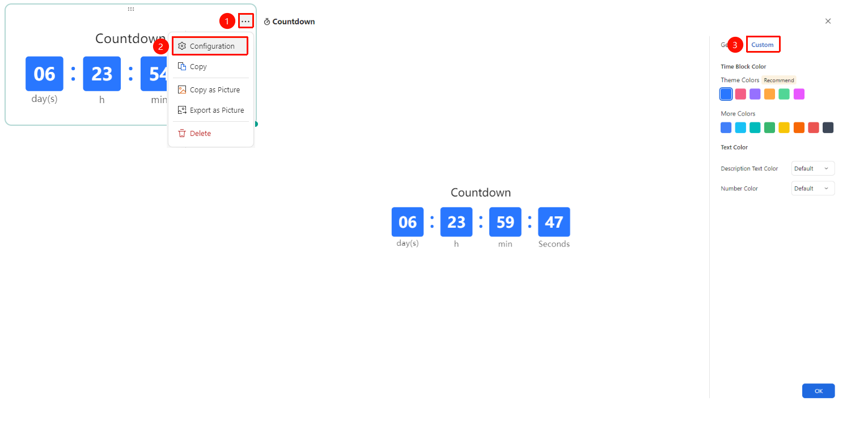Viewport: 868px width, 422px height.
Task: Confirm settings with the OK button
Action: tap(818, 391)
